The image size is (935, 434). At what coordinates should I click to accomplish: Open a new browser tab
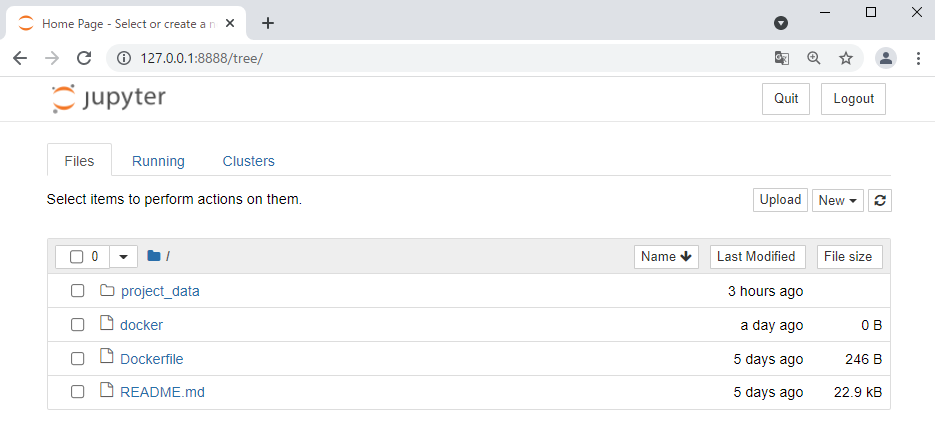point(268,23)
